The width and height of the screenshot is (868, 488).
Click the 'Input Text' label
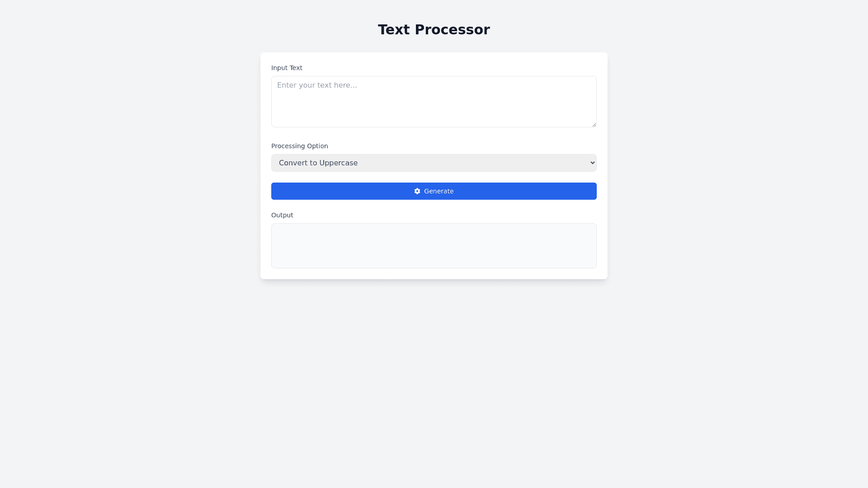[x=287, y=68]
